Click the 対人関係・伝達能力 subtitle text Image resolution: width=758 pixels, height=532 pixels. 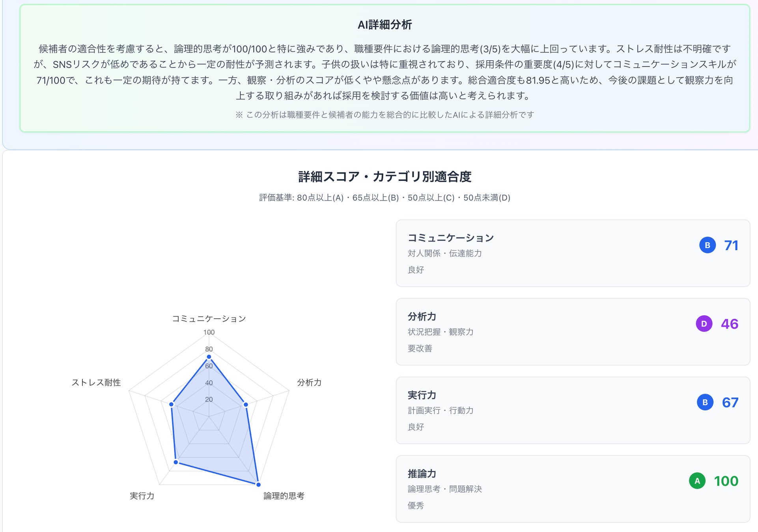pyautogui.click(x=444, y=253)
